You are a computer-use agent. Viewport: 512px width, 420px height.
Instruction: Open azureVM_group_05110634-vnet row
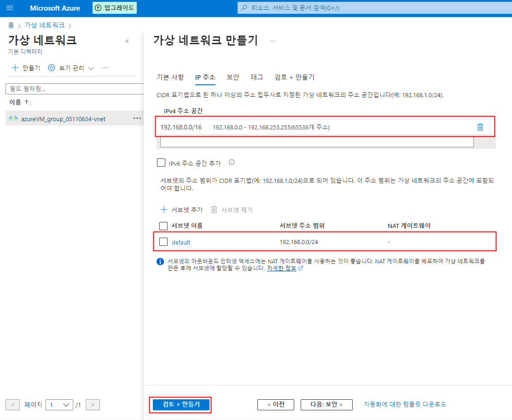(75, 118)
